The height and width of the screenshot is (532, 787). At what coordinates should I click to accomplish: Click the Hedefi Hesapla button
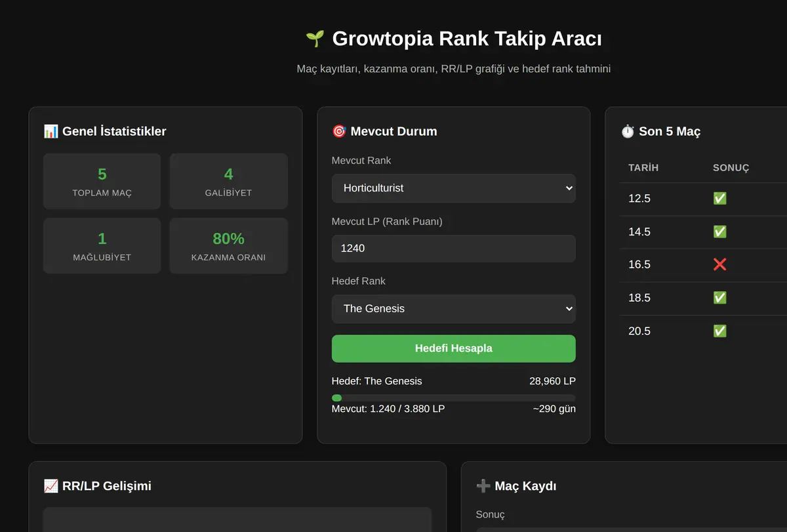tap(454, 348)
